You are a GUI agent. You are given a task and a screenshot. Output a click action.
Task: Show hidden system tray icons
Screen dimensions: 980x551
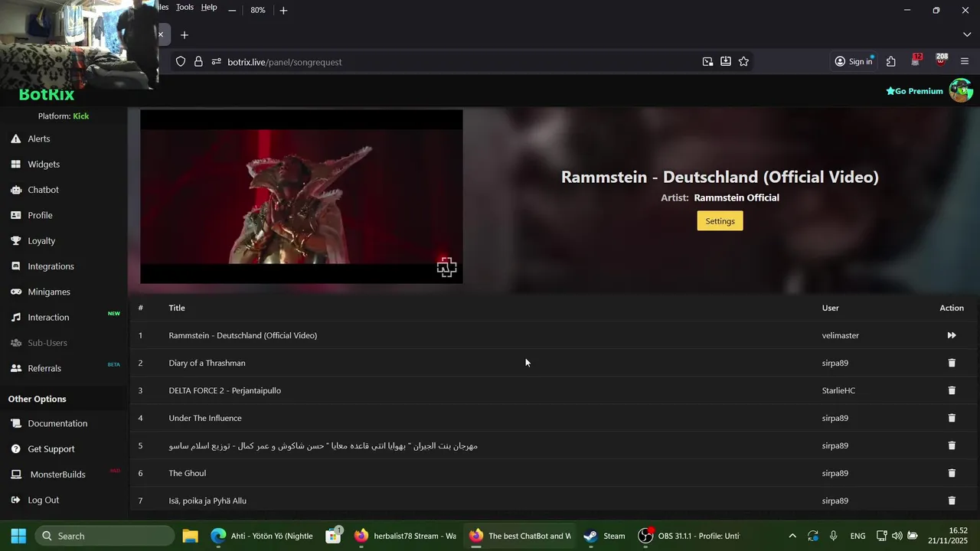pos(792,536)
